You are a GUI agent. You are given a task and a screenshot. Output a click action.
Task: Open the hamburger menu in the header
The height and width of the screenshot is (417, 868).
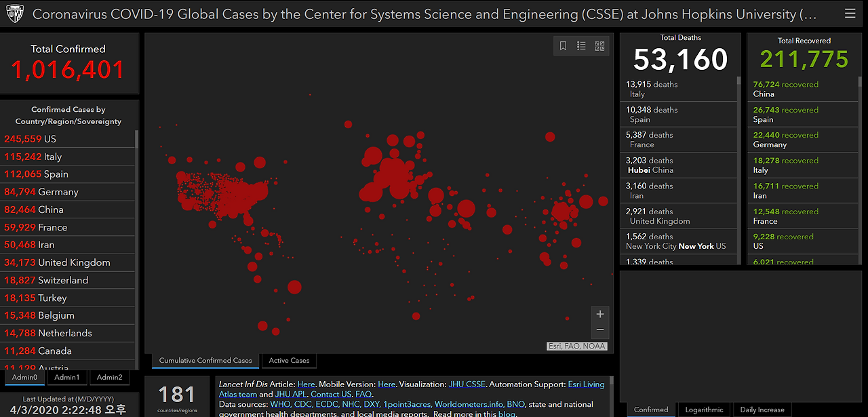[850, 14]
